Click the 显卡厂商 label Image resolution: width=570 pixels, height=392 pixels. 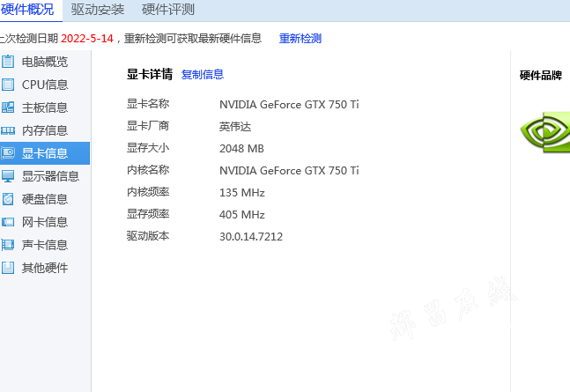[148, 126]
